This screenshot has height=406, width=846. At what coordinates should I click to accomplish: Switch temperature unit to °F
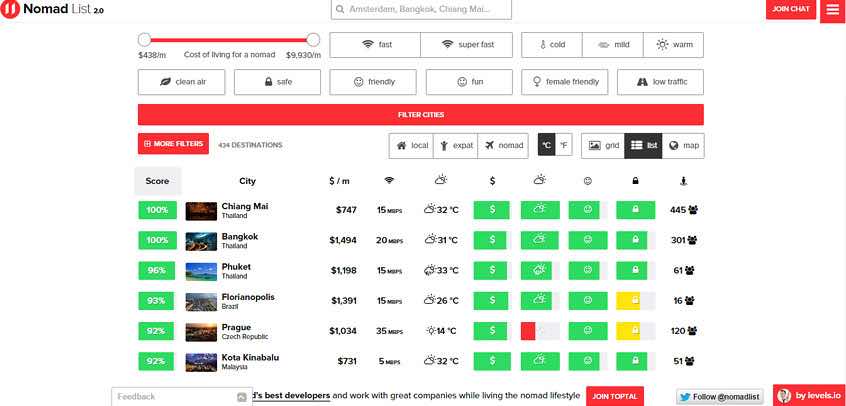point(564,145)
